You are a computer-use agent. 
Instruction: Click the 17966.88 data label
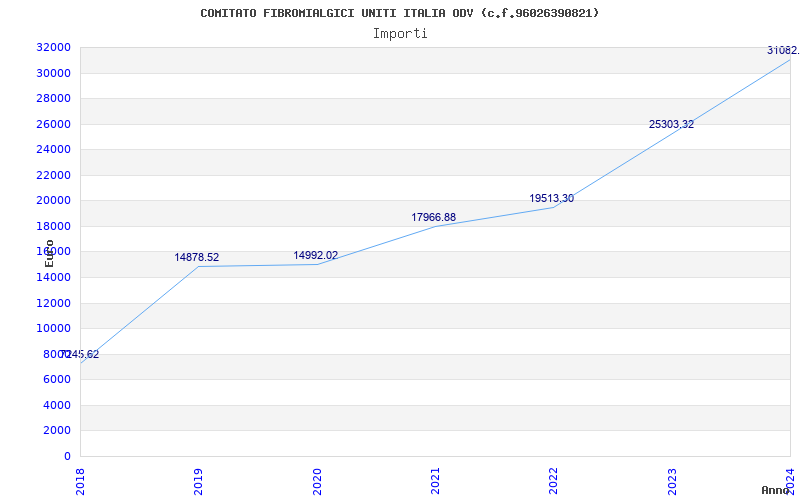(x=434, y=217)
